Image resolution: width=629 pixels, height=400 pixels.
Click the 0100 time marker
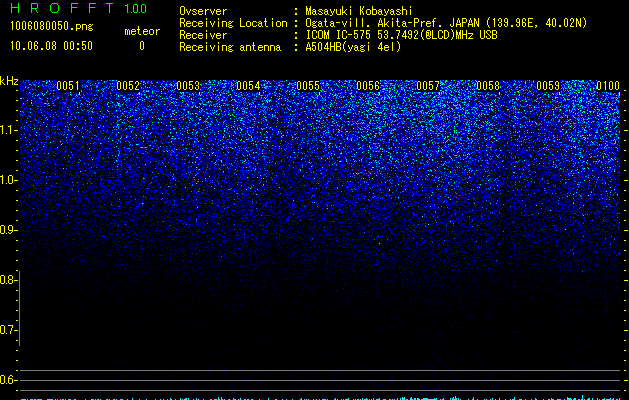608,86
